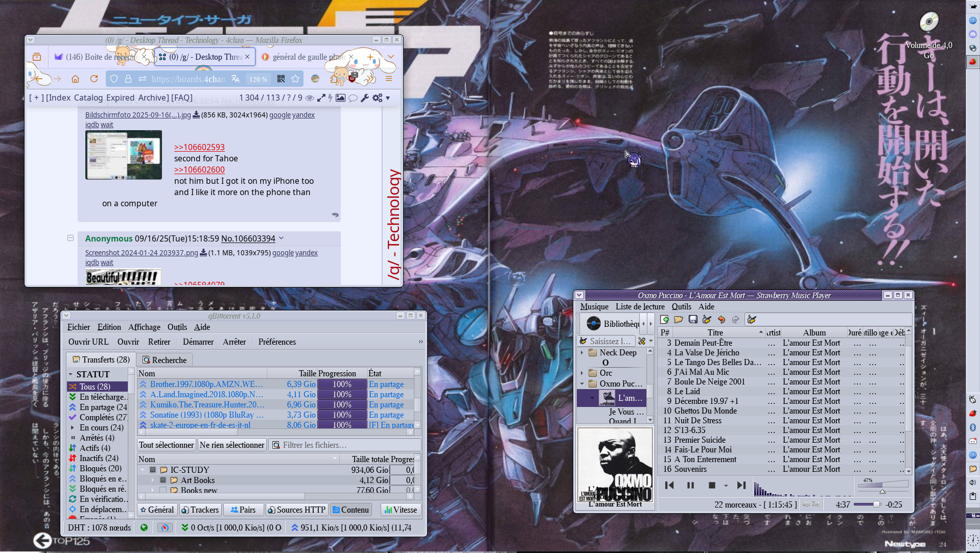980x553 pixels.
Task: Toggle shuffle mode in Strawberry status bar
Action: coord(815,504)
